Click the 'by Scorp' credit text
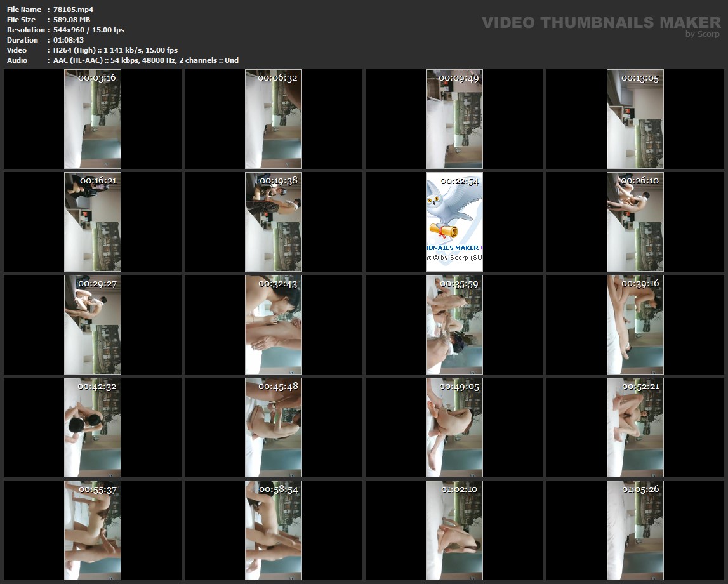Viewport: 728px width, 584px height. click(702, 34)
